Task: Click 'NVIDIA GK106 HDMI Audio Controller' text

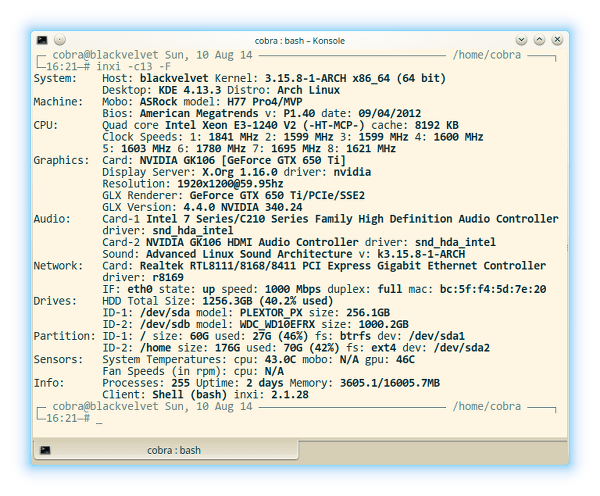Action: point(252,243)
